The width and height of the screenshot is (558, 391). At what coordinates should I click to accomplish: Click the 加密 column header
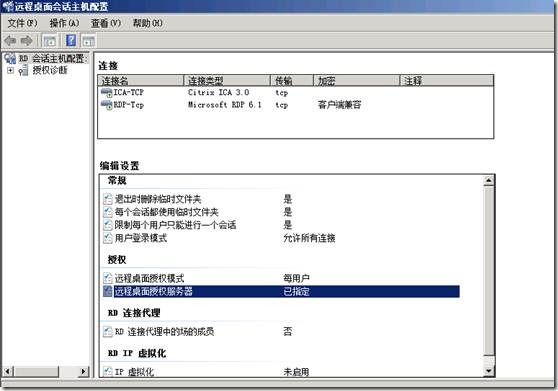[x=357, y=81]
